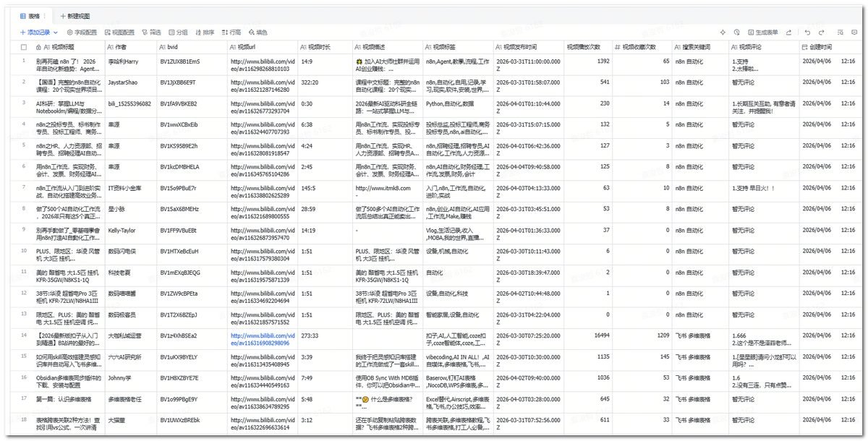
Task: Open the 填色 fill color tool
Action: click(x=258, y=33)
